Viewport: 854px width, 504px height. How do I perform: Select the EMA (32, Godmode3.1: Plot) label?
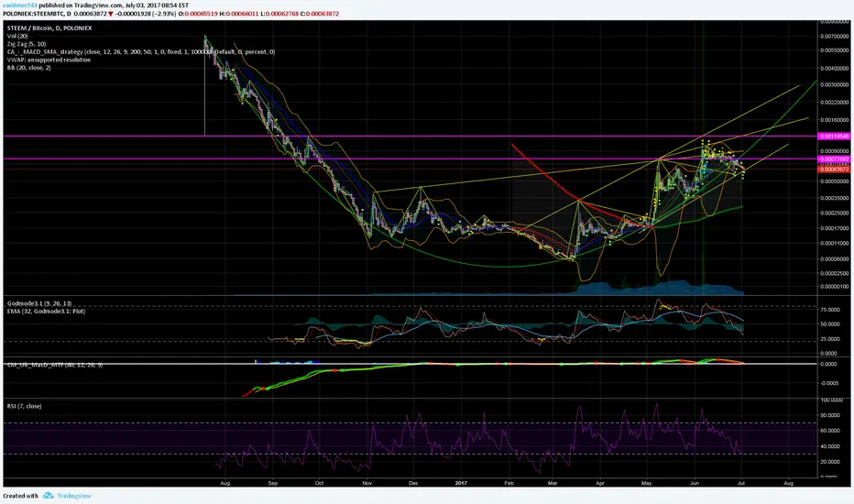coord(47,312)
